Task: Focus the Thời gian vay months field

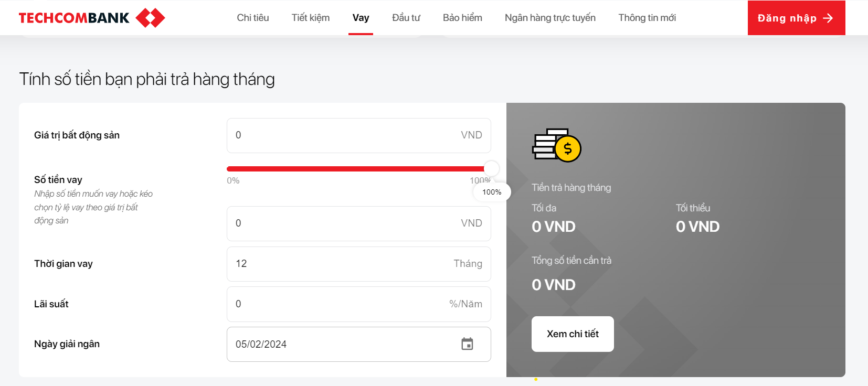Action: [x=359, y=264]
